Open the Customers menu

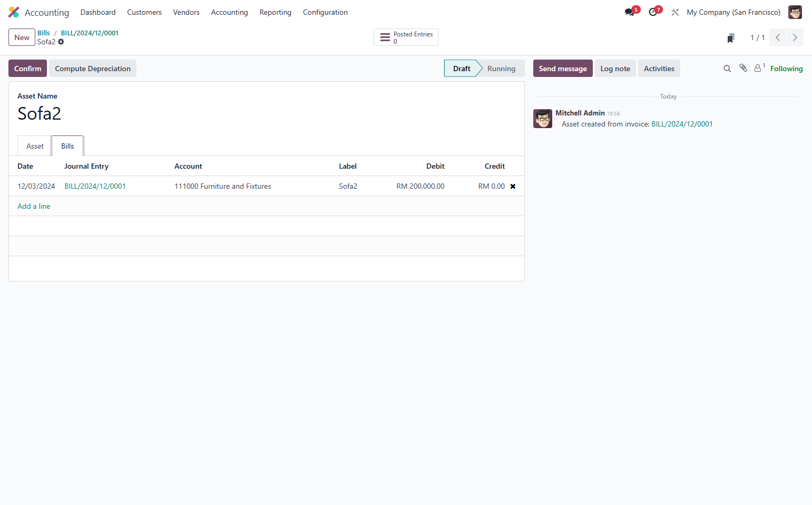coord(144,12)
